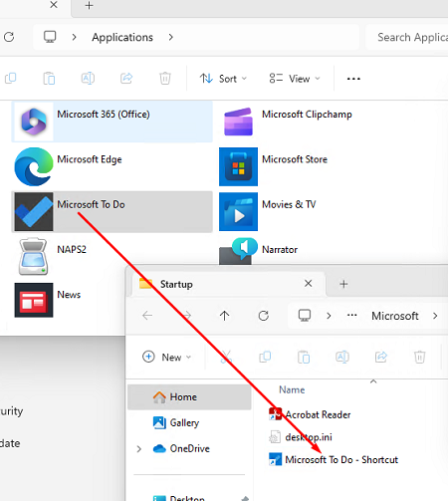Copy button in the Startup toolbar
Image resolution: width=448 pixels, height=501 pixels.
click(x=265, y=357)
